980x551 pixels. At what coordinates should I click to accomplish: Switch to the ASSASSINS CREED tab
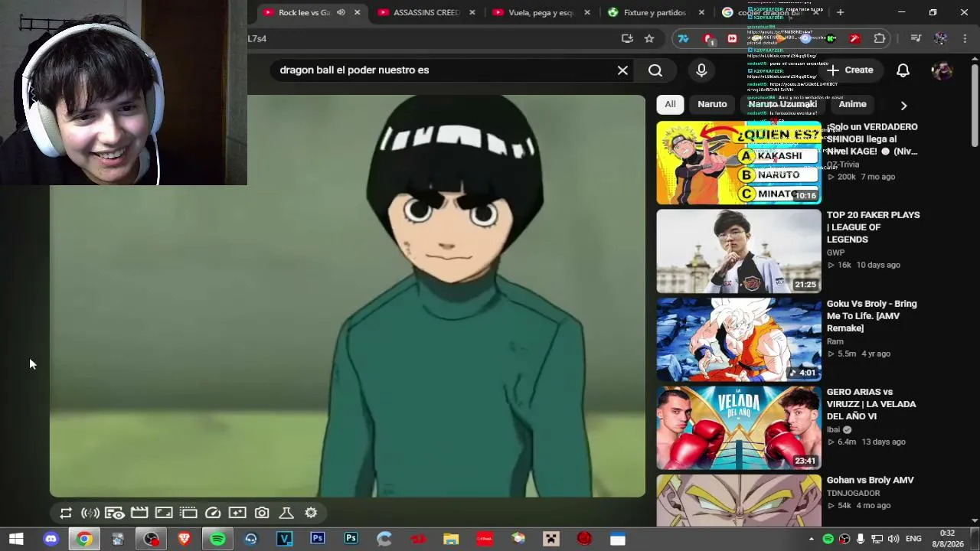coord(426,12)
